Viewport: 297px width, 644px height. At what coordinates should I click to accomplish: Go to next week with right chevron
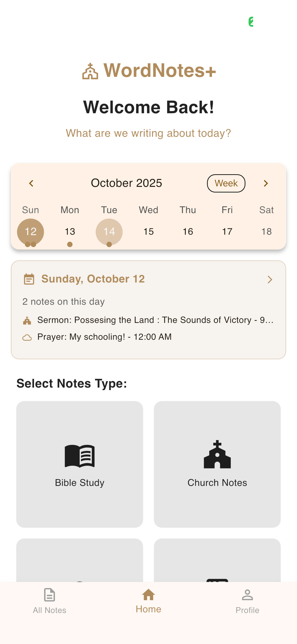coord(266,183)
